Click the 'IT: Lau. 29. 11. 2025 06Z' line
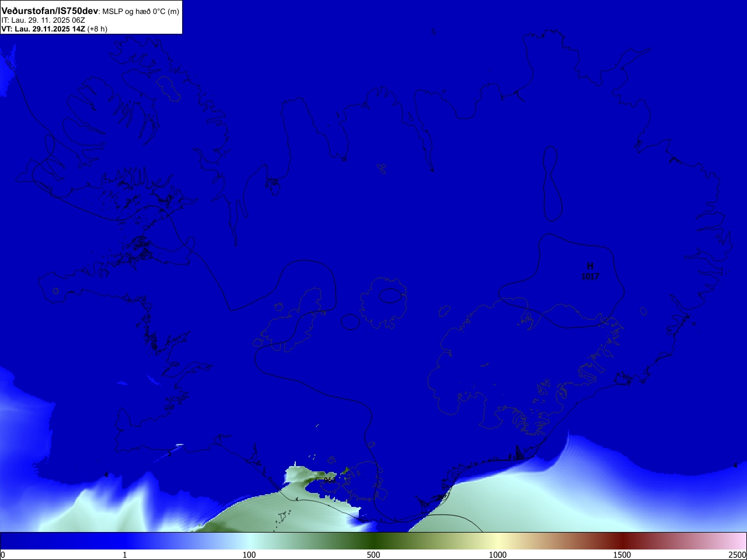This screenshot has width=747, height=560. point(43,20)
